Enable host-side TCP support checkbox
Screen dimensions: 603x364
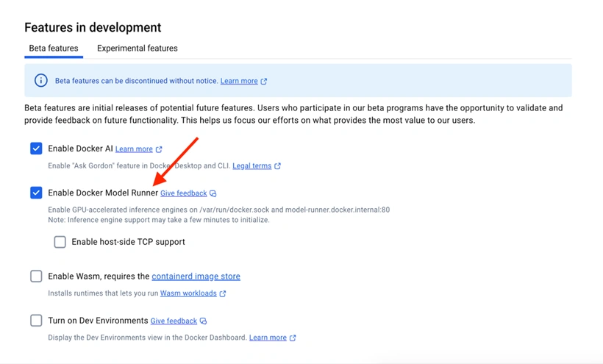tap(60, 242)
